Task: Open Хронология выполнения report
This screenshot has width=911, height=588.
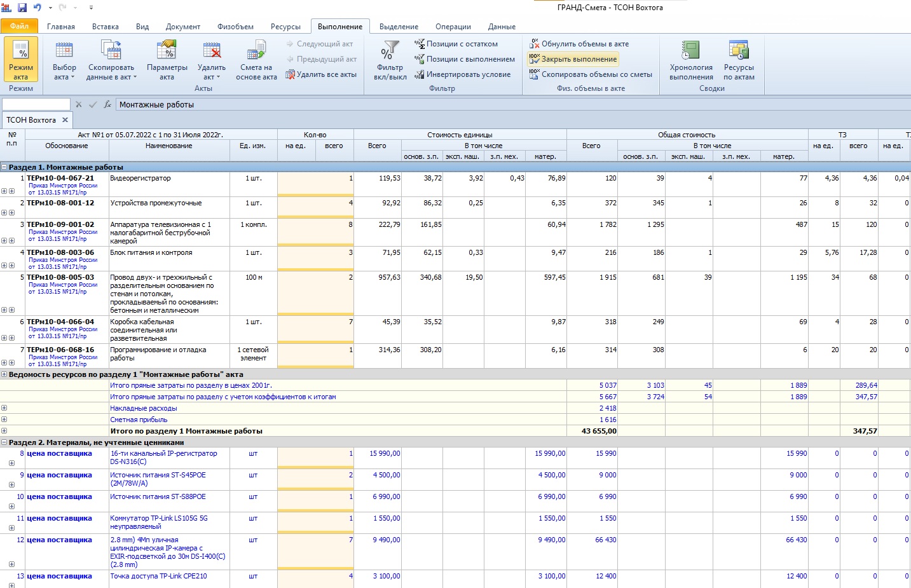Action: tap(691, 60)
